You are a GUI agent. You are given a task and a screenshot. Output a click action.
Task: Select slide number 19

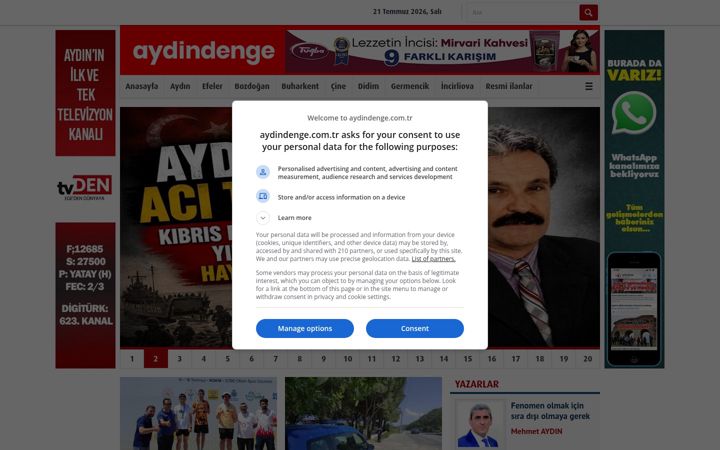(564, 359)
